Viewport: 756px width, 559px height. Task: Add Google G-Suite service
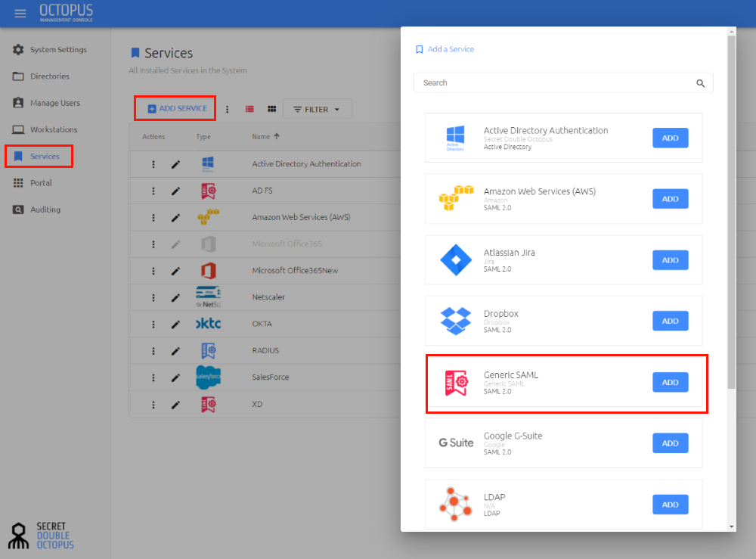click(670, 443)
